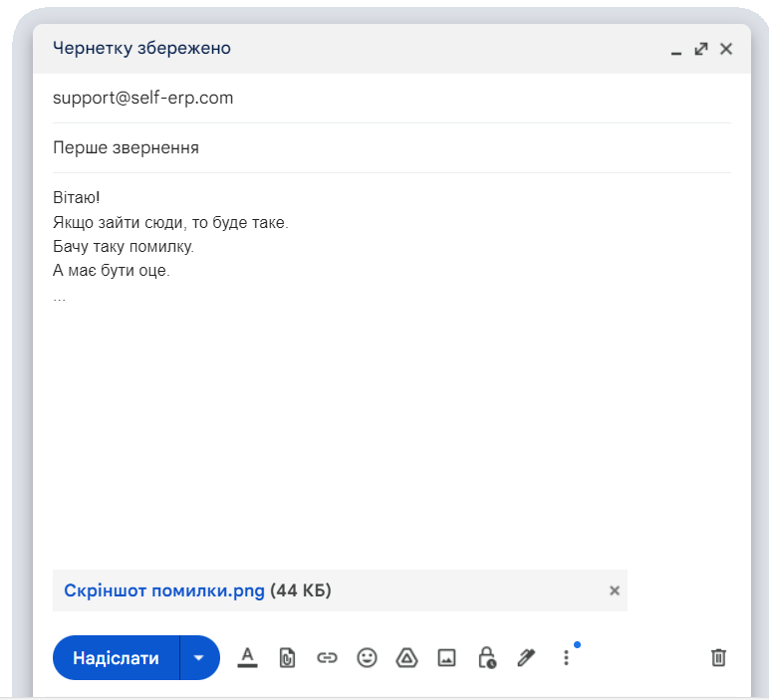Click the attach files paperclip icon

(287, 657)
